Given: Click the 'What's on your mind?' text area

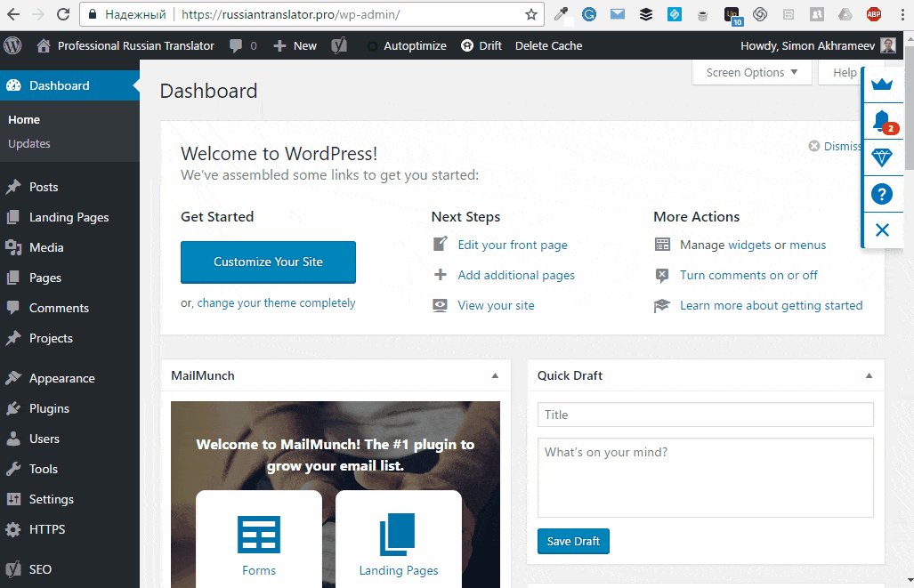Looking at the screenshot, I should [x=706, y=478].
